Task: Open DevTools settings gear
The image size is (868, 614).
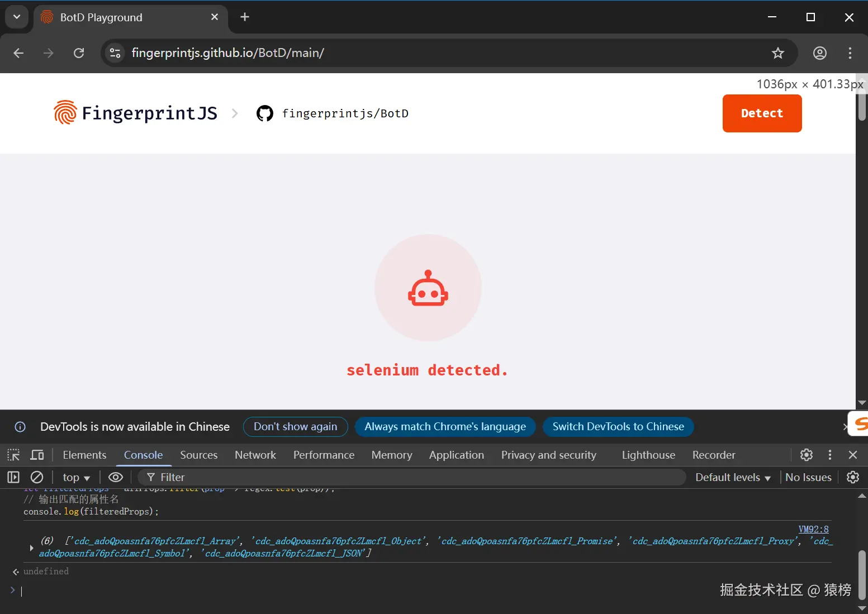Action: click(x=806, y=455)
